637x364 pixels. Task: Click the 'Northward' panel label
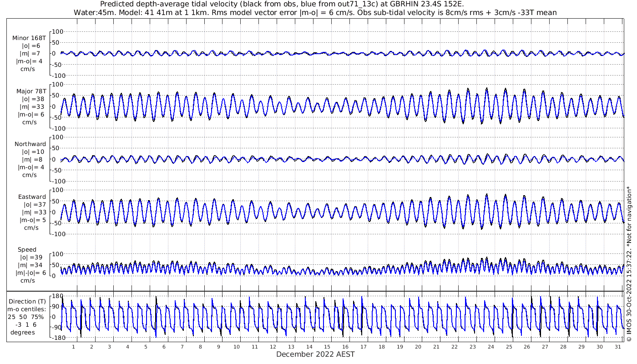point(30,144)
